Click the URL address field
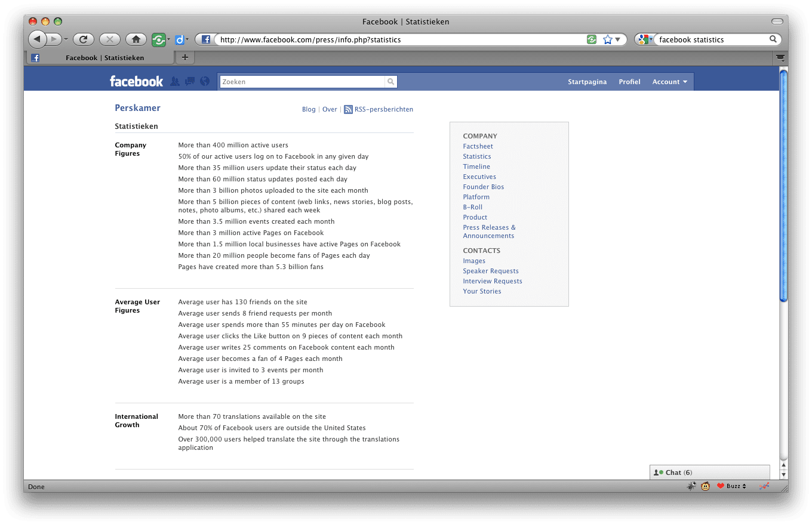The height and width of the screenshot is (525, 812). tap(400, 40)
